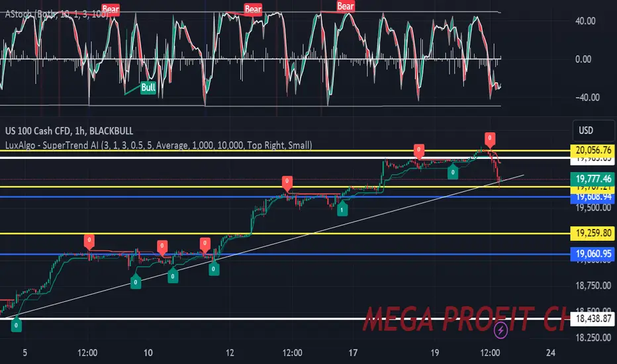Click date 17 on the time axis

click(353, 353)
